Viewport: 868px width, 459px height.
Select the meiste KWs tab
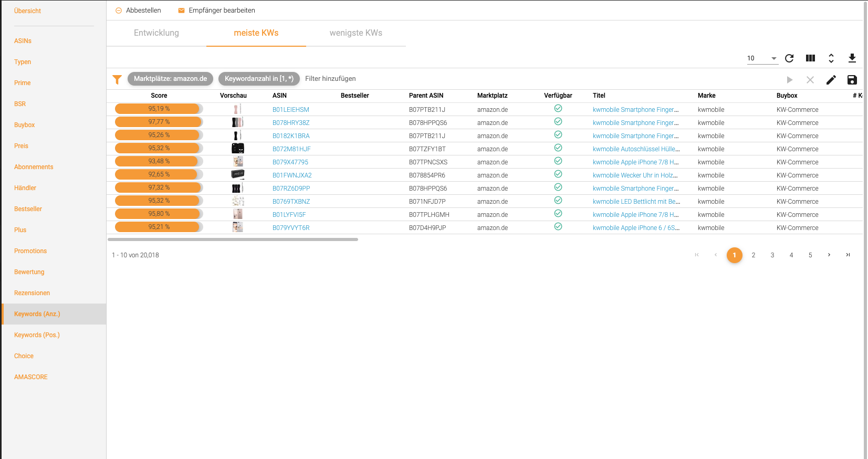(x=256, y=33)
